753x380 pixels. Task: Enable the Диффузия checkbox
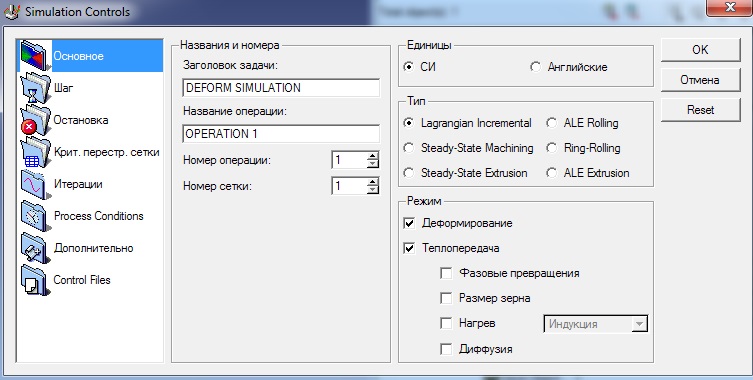click(x=446, y=349)
